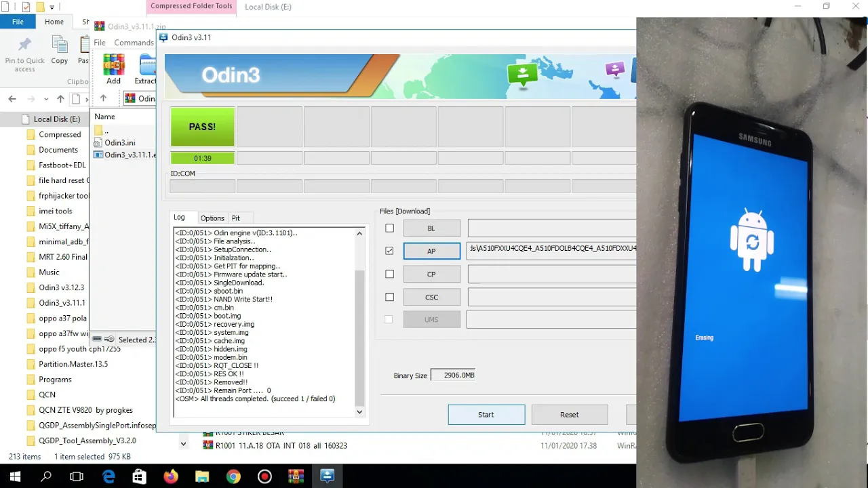
Task: Expand the Quick Access Toolbar customize dropdown
Action: pyautogui.click(x=52, y=7)
